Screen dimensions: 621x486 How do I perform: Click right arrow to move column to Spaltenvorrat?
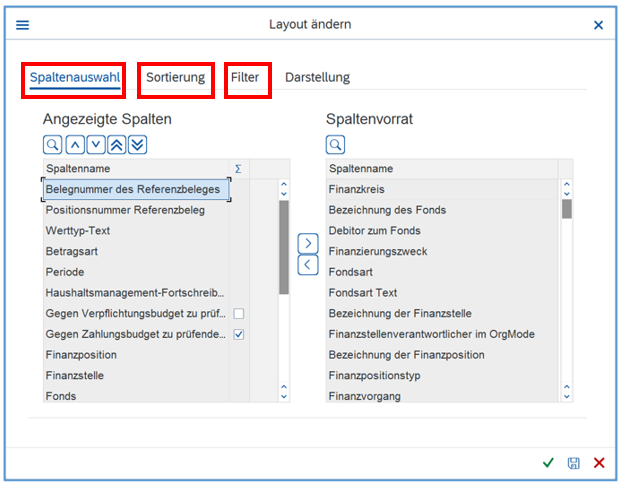[308, 243]
